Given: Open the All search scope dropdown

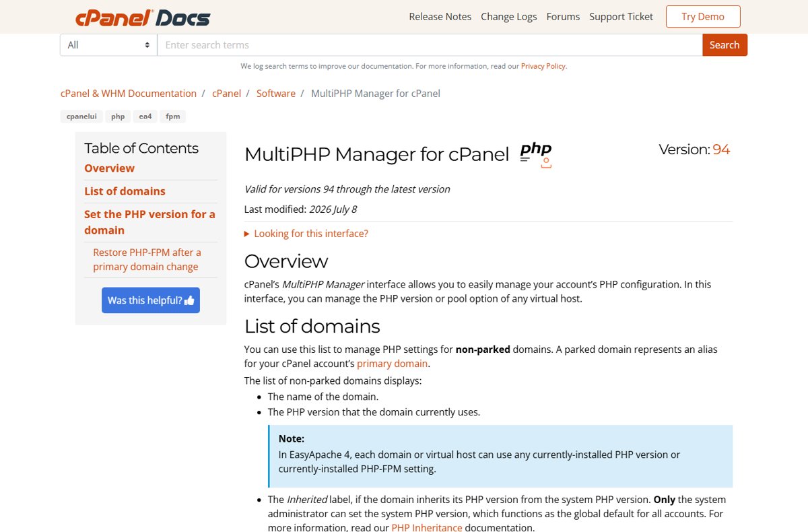Looking at the screenshot, I should coord(108,45).
